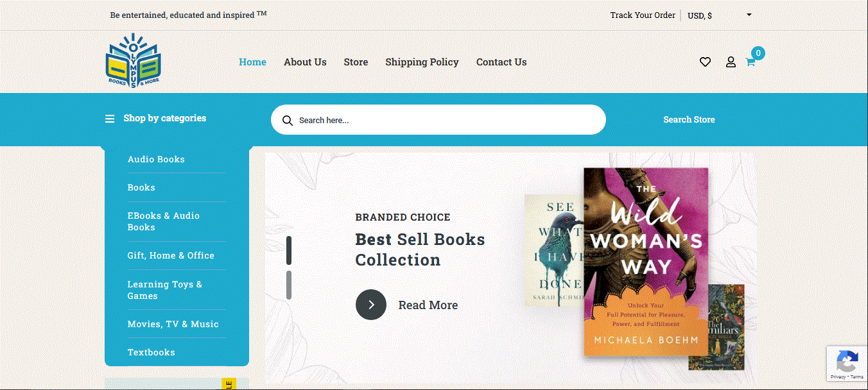Open the user account icon
This screenshot has width=868, height=390.
pyautogui.click(x=731, y=62)
